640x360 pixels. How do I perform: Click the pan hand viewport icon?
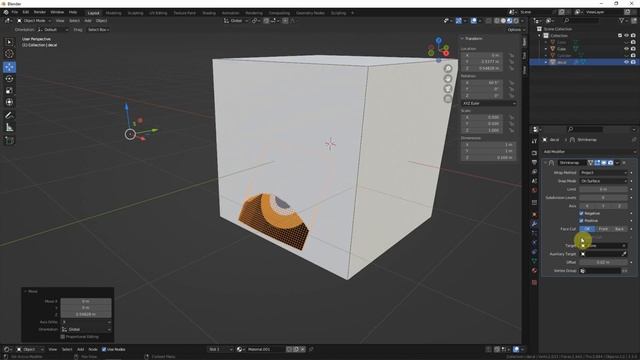coord(448,79)
